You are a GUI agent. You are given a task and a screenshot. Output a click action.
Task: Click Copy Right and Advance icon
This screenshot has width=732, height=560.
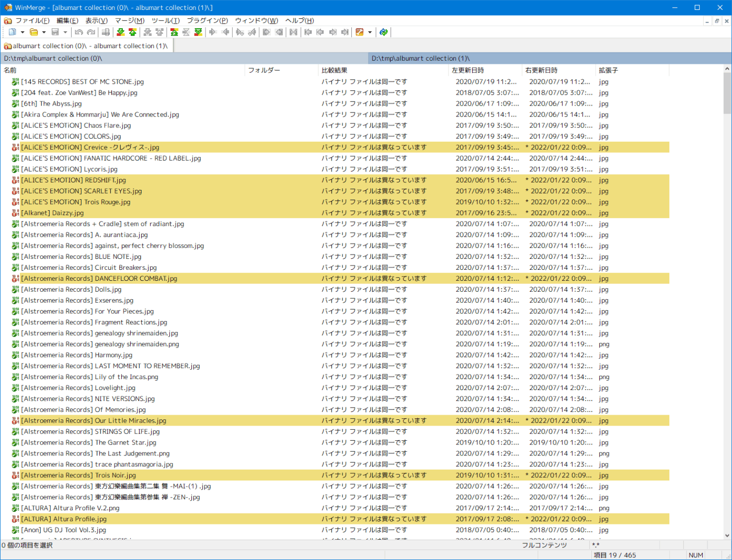[240, 32]
